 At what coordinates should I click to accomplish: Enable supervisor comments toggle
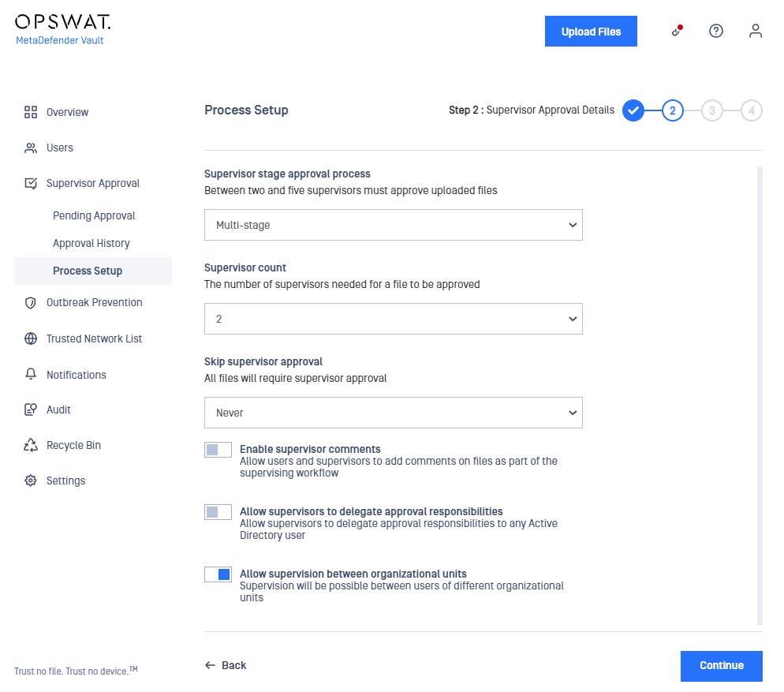tap(218, 450)
